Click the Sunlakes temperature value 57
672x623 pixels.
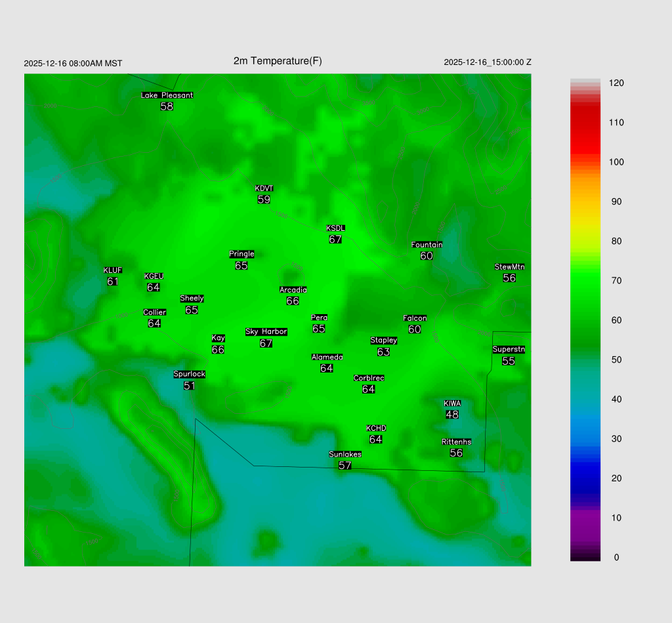345,466
